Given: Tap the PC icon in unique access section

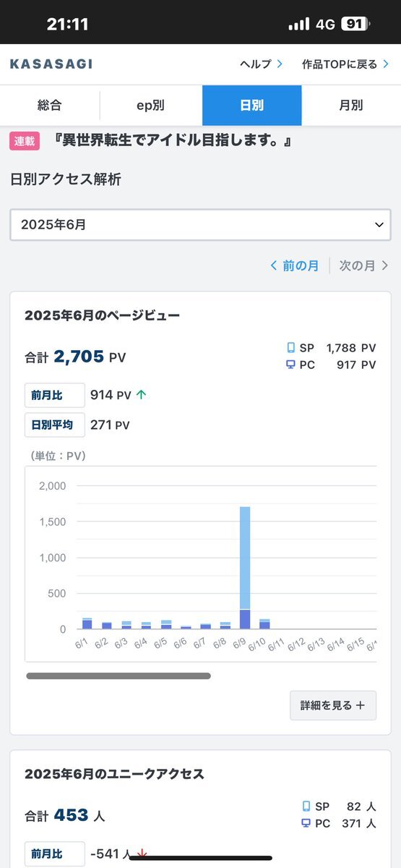Looking at the screenshot, I should [x=306, y=823].
